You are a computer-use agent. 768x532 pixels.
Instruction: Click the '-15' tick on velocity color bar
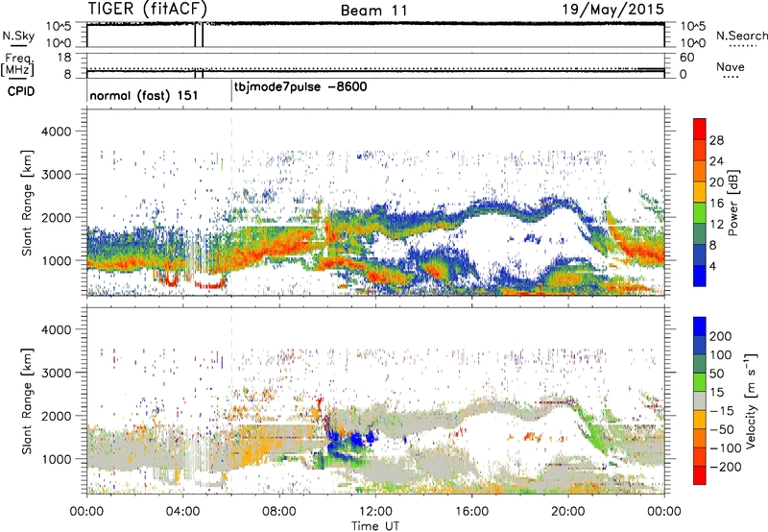[722, 410]
